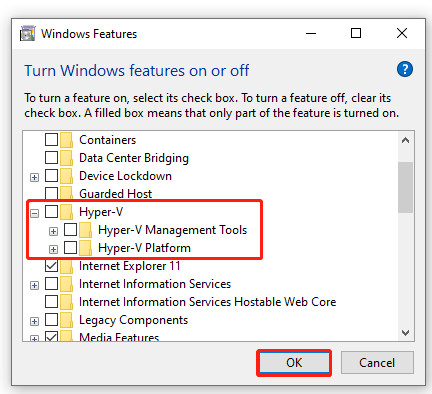Click the scrollbar up arrow
Screen dimensions: 432x394
pos(405,140)
